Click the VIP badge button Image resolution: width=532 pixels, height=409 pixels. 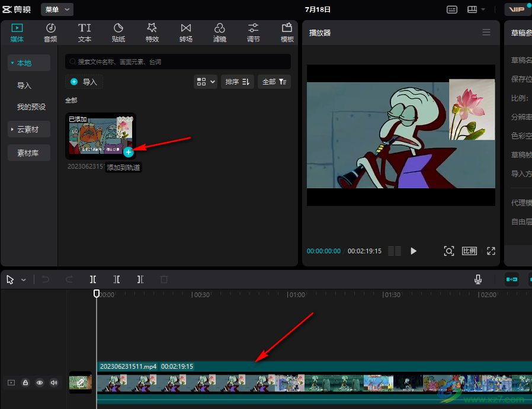(517, 9)
